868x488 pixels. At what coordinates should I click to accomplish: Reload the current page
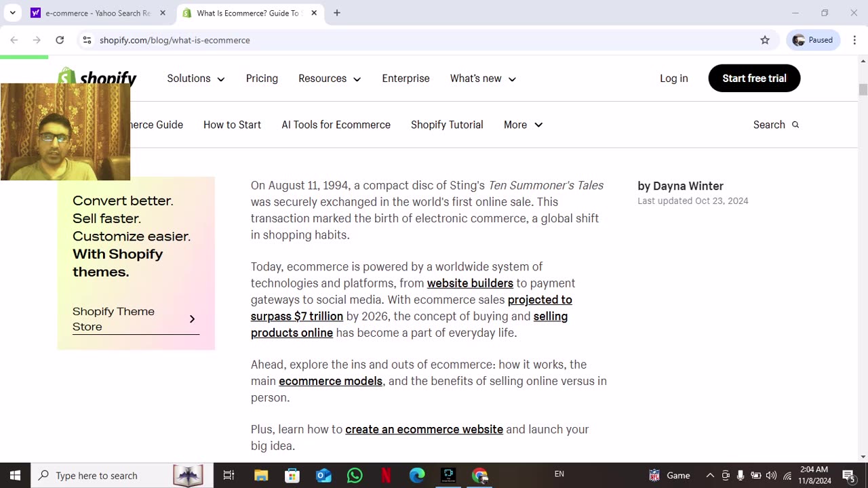pos(60,40)
